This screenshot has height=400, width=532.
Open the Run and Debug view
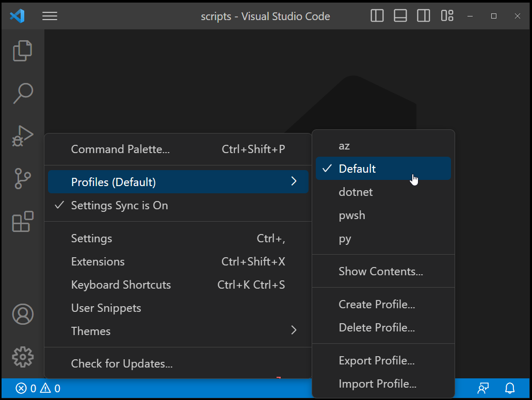click(23, 136)
